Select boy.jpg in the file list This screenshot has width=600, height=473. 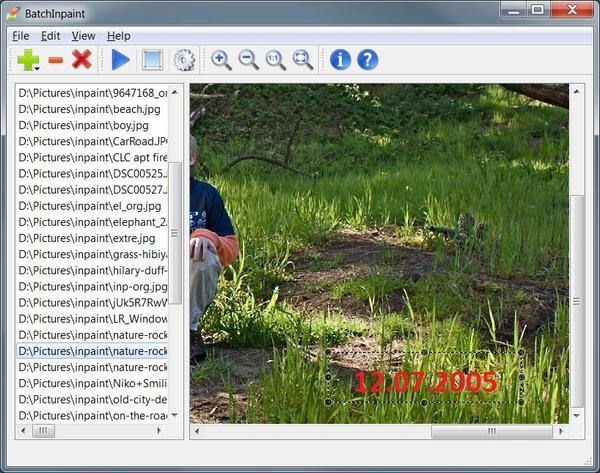(x=92, y=126)
